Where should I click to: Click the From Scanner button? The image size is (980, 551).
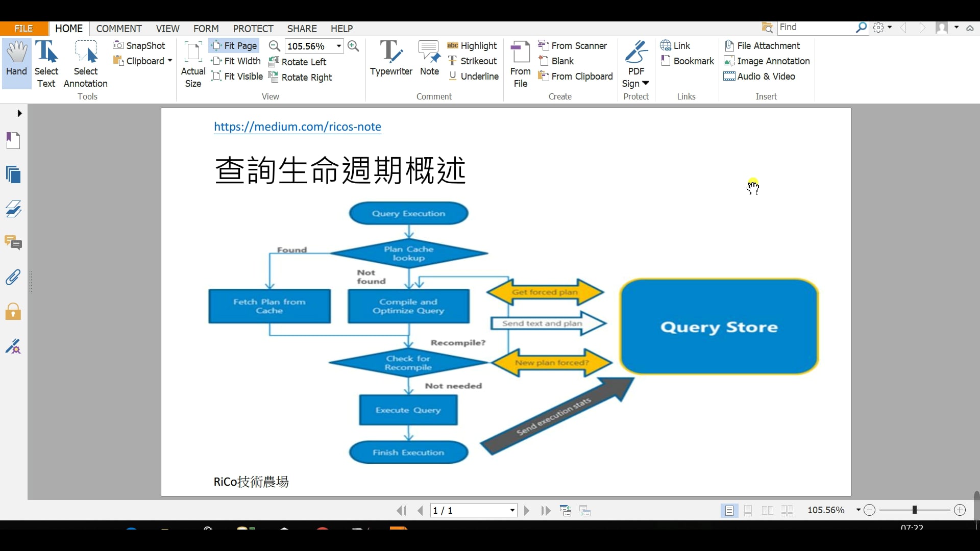[573, 46]
